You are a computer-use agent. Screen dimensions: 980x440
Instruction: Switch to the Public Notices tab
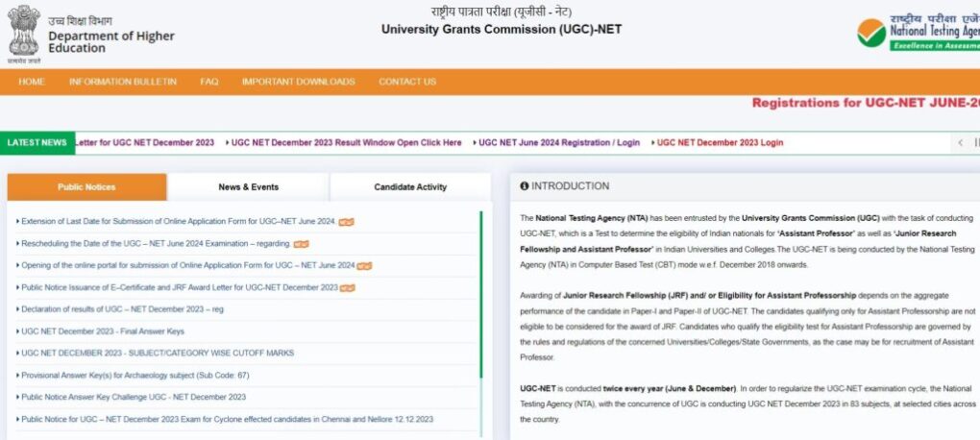[86, 187]
